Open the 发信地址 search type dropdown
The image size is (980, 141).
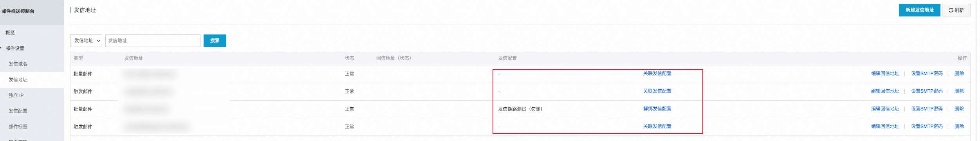86,41
